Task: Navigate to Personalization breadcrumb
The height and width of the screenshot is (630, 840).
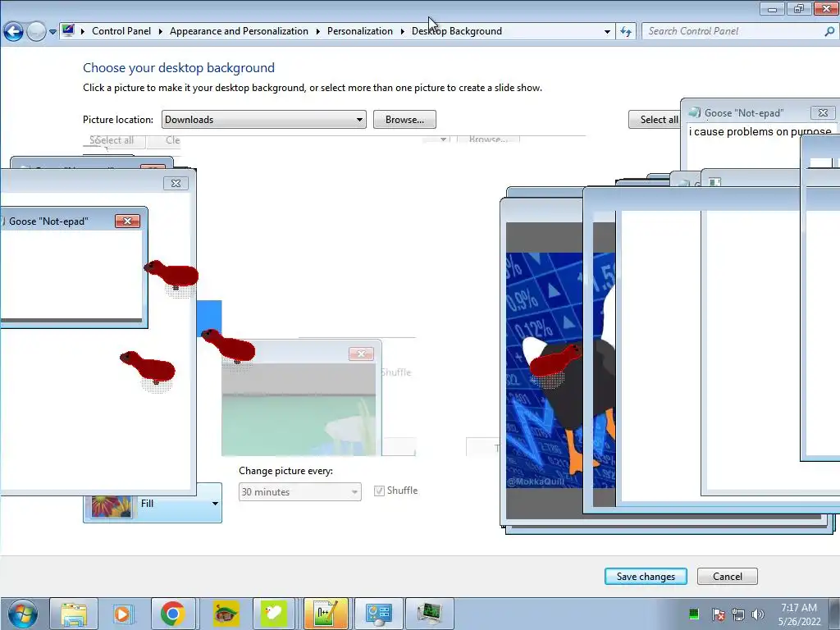Action: [360, 31]
